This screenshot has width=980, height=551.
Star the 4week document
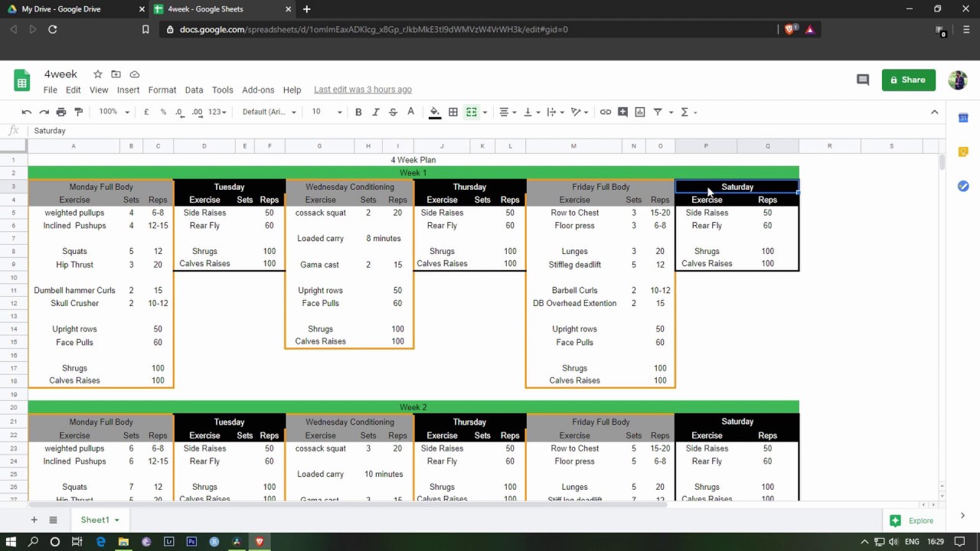[x=97, y=74]
